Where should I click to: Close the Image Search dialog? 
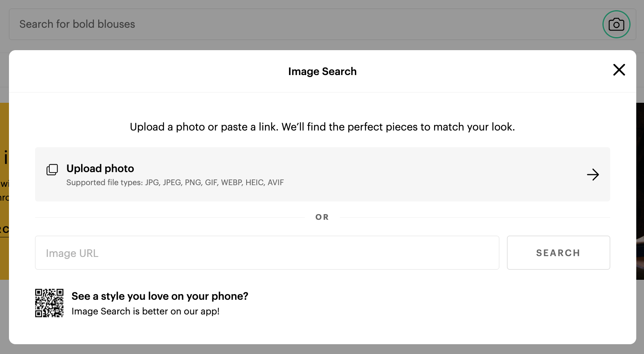619,70
